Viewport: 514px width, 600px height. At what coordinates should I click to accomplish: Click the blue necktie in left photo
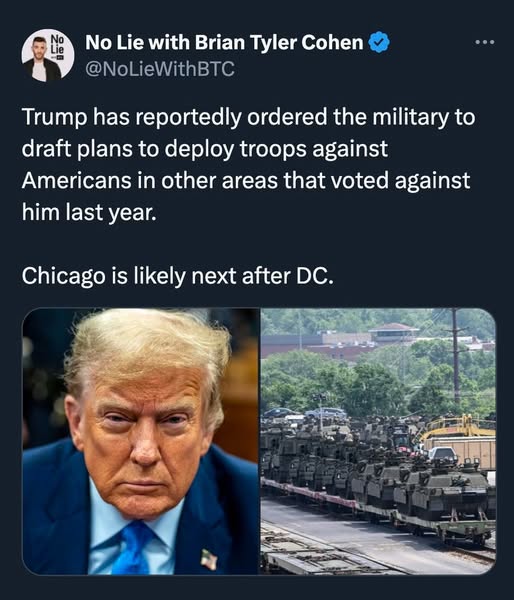(134, 548)
